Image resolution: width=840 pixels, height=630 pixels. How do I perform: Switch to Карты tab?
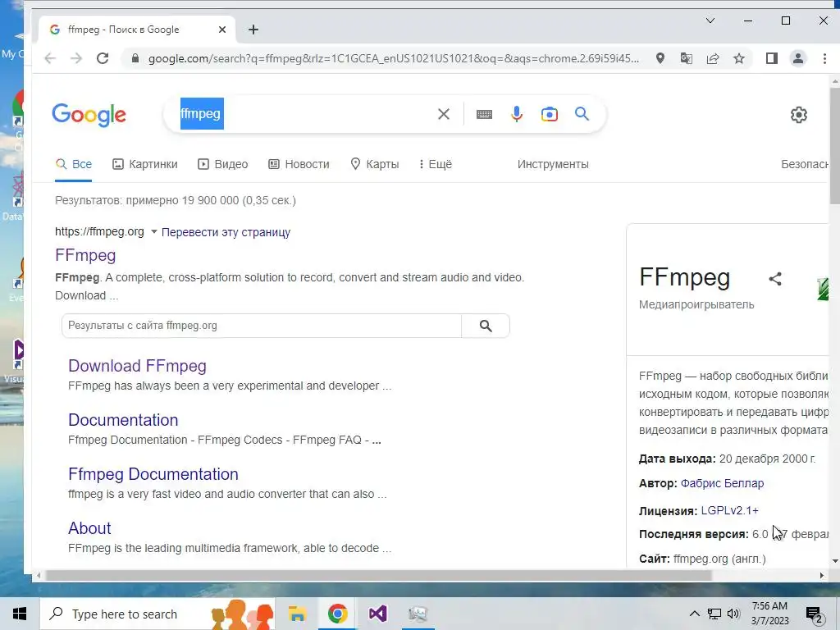point(374,164)
